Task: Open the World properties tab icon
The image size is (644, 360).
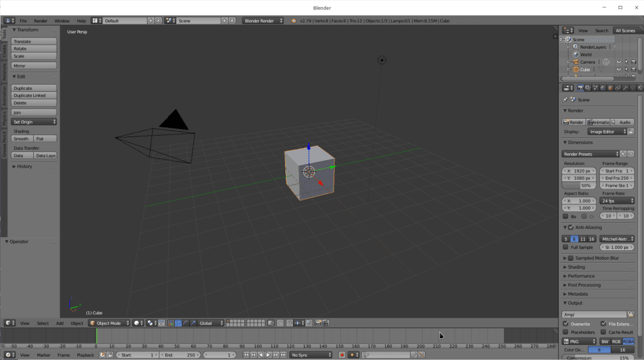Action: [602, 88]
